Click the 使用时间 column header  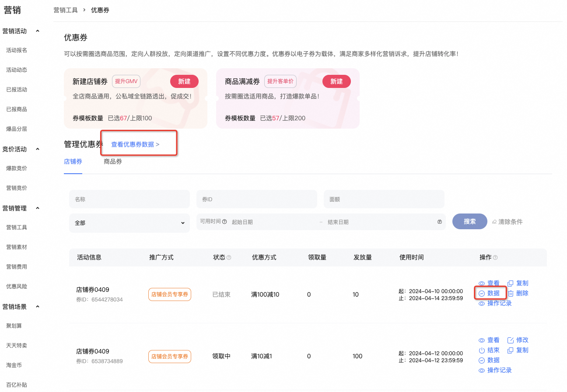coord(412,257)
